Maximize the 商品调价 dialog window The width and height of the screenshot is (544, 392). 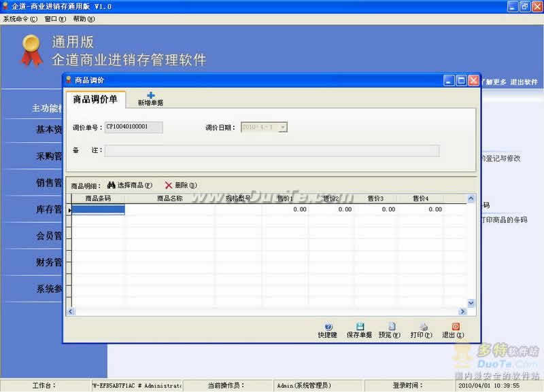461,80
